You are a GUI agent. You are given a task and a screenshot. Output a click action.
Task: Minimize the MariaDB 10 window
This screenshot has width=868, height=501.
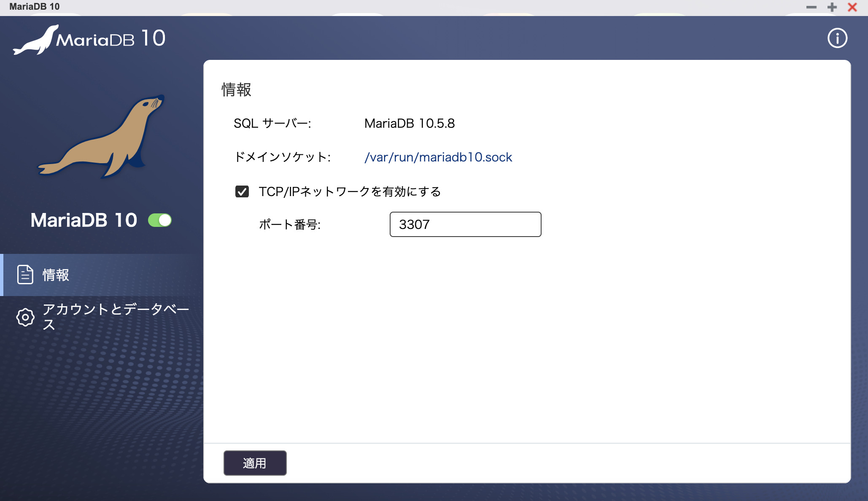click(811, 7)
